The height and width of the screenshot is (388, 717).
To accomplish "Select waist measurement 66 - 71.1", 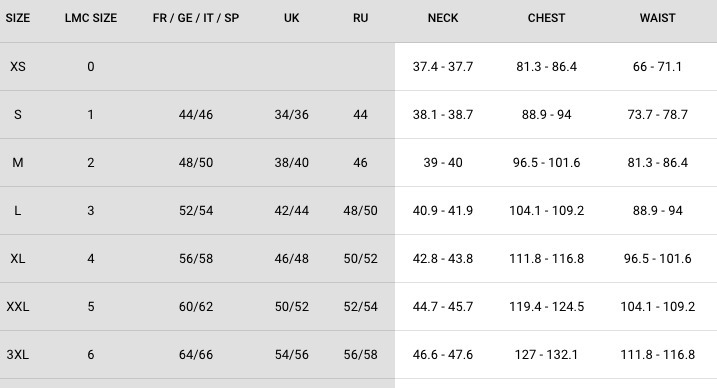I will point(658,67).
